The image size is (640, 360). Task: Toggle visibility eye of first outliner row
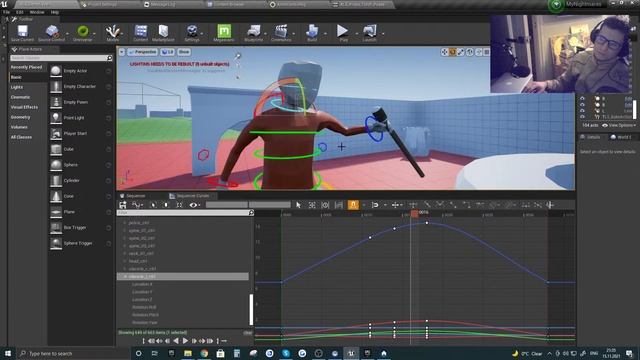click(582, 98)
